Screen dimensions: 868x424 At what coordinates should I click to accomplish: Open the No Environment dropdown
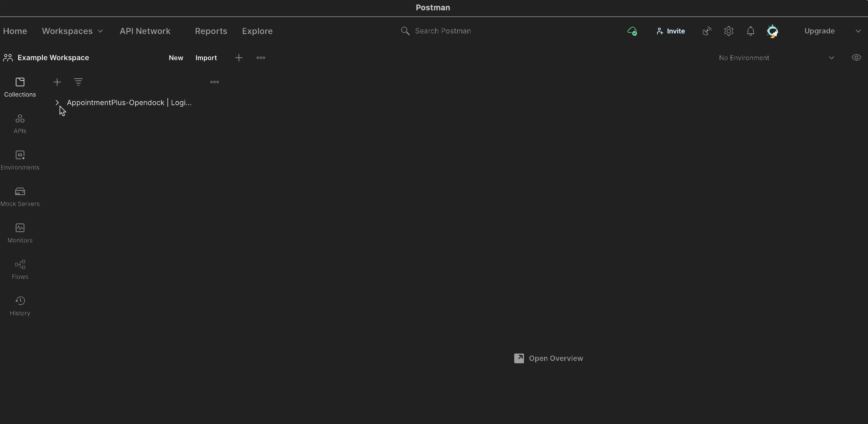coord(776,58)
